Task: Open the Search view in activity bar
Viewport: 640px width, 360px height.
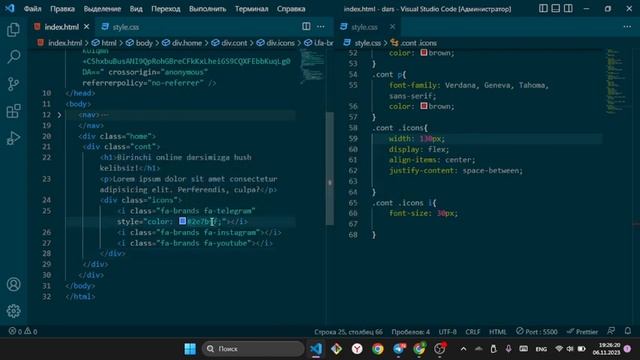Action: (x=13, y=57)
